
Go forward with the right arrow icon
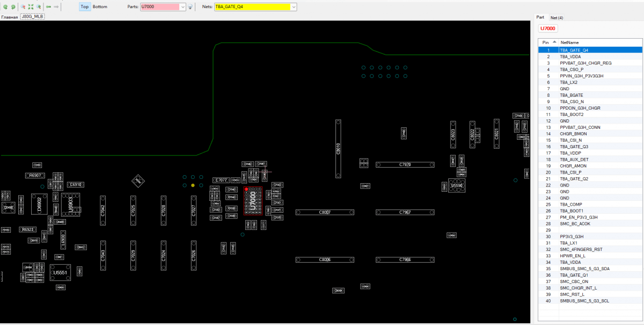(56, 7)
